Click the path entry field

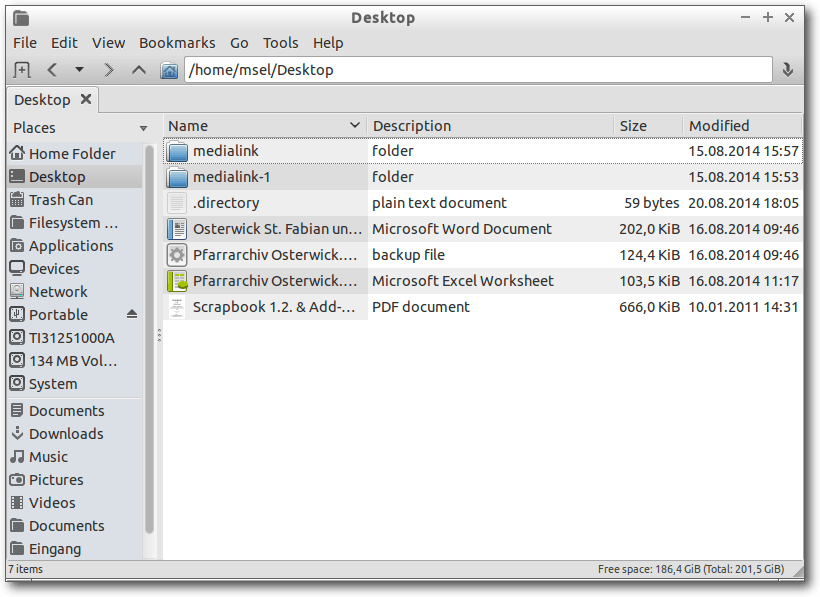[478, 70]
